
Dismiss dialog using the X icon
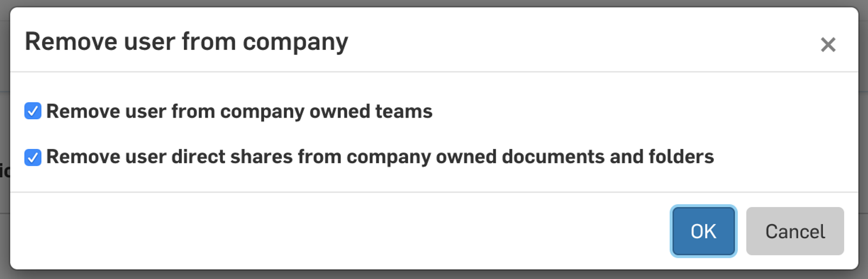828,44
